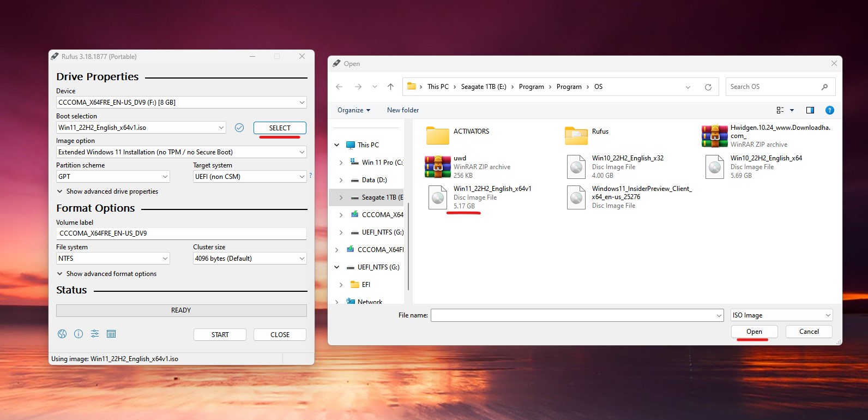Open the Target system dropdown
The height and width of the screenshot is (420, 868).
pos(250,177)
